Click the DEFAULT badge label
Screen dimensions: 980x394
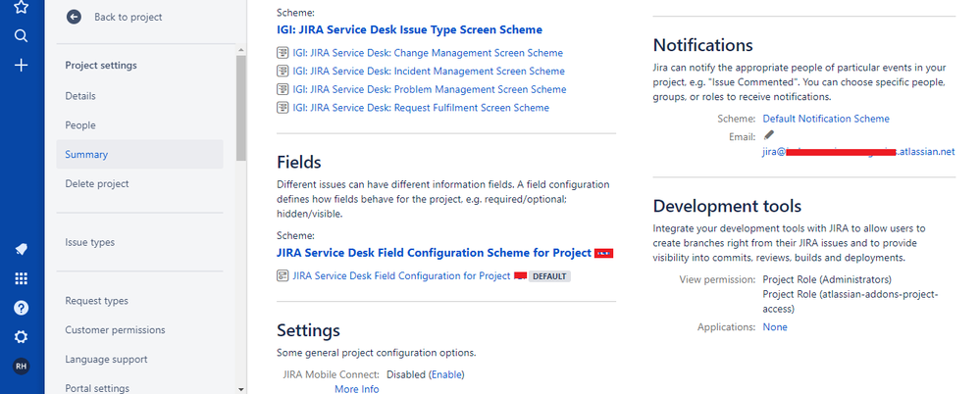(x=549, y=276)
